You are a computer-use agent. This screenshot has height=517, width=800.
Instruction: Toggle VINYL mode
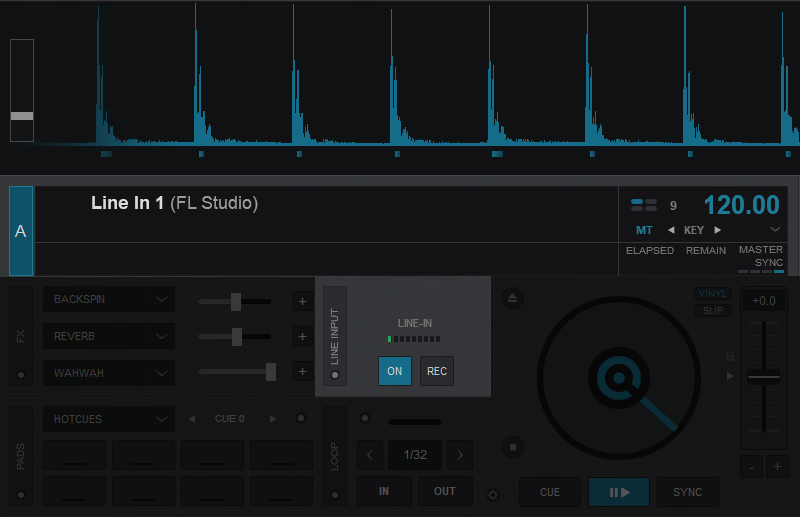714,294
